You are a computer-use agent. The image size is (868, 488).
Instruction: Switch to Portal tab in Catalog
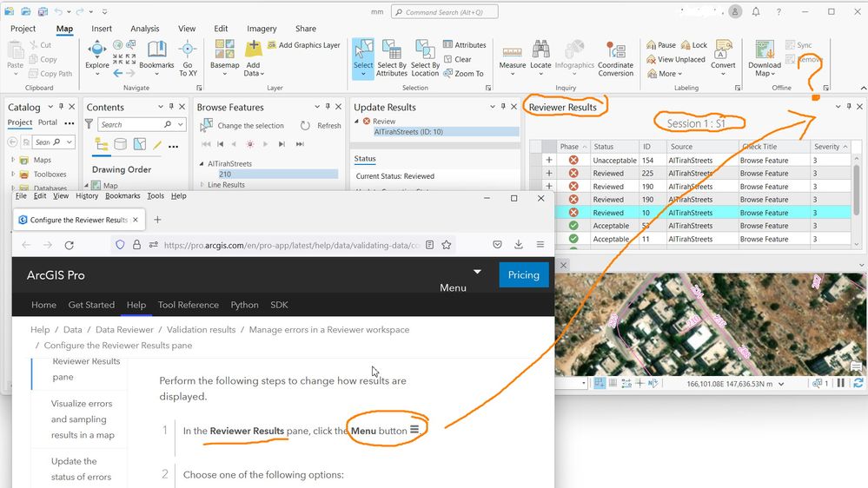[48, 122]
